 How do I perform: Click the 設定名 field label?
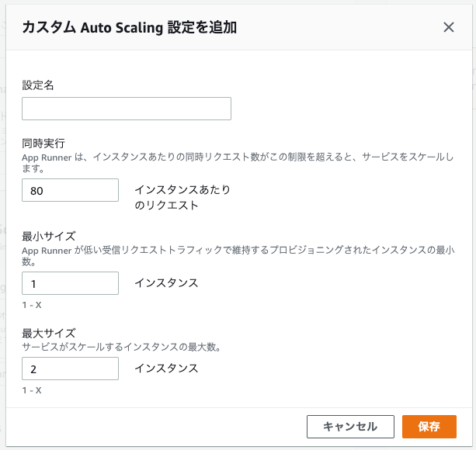37,85
